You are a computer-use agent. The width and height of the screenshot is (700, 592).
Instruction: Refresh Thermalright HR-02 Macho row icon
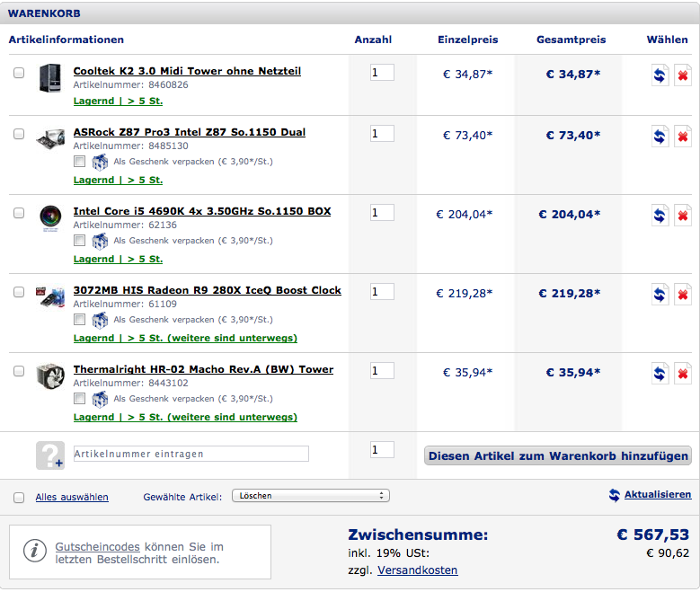660,373
